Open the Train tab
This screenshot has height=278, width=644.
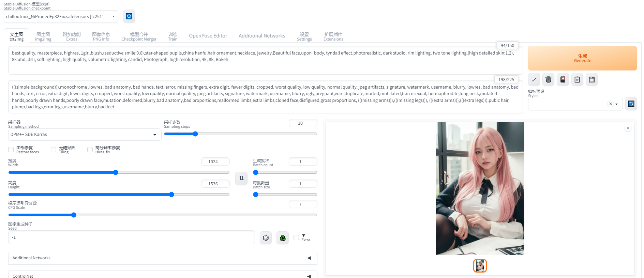click(173, 36)
